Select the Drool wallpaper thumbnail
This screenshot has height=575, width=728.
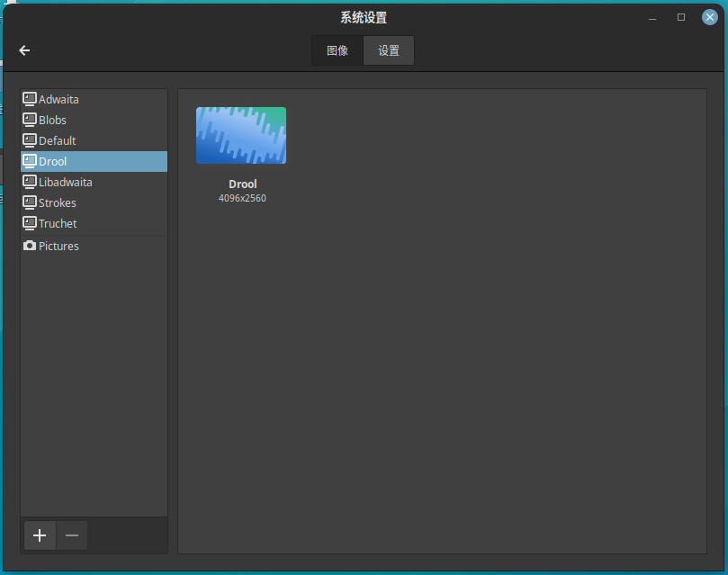tap(241, 135)
